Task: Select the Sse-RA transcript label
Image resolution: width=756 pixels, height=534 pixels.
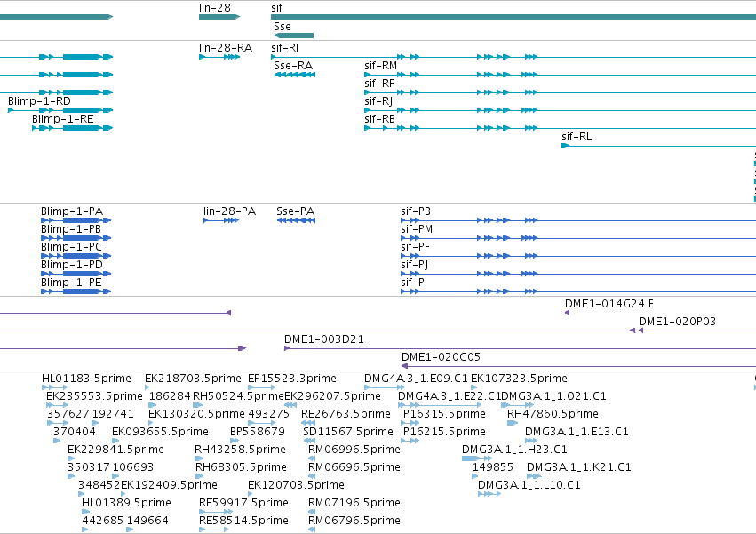Action: [292, 65]
